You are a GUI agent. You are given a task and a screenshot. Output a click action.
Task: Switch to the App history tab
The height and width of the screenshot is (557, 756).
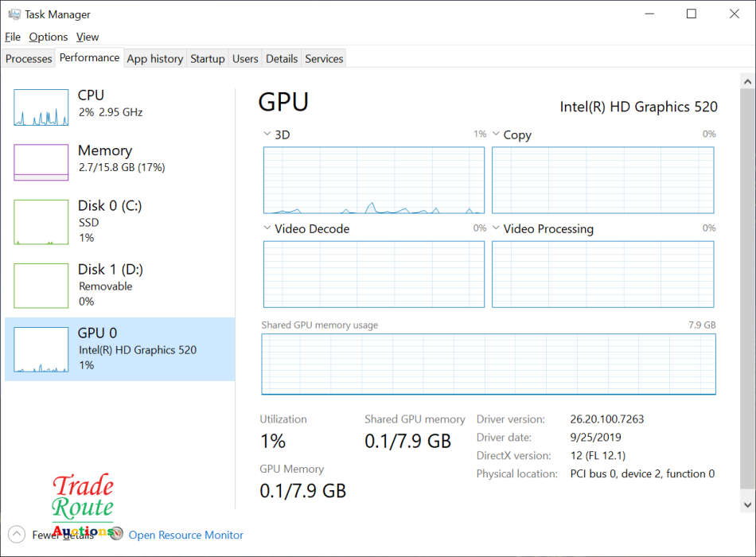click(155, 59)
